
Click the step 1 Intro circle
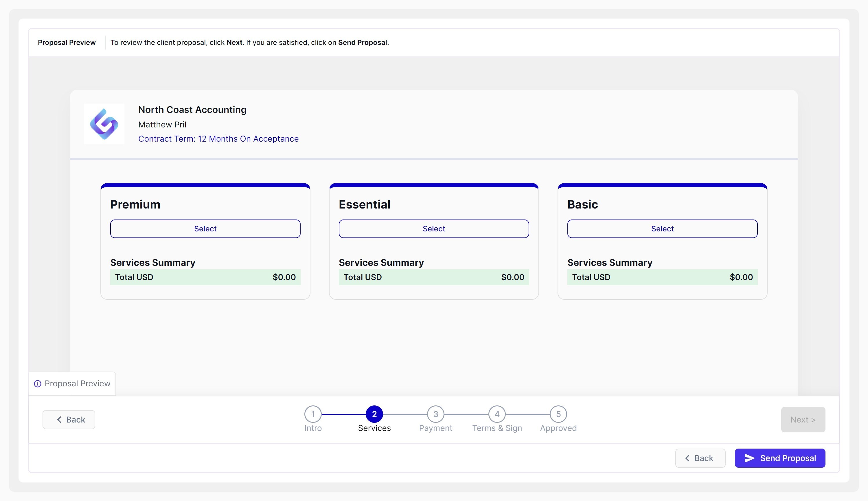pyautogui.click(x=313, y=414)
